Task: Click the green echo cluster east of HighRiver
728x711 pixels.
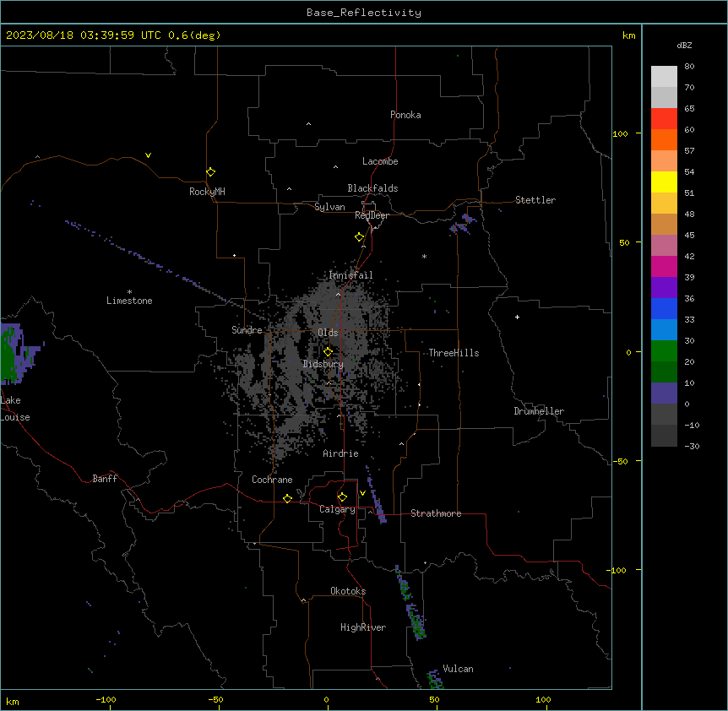Action: 418,621
